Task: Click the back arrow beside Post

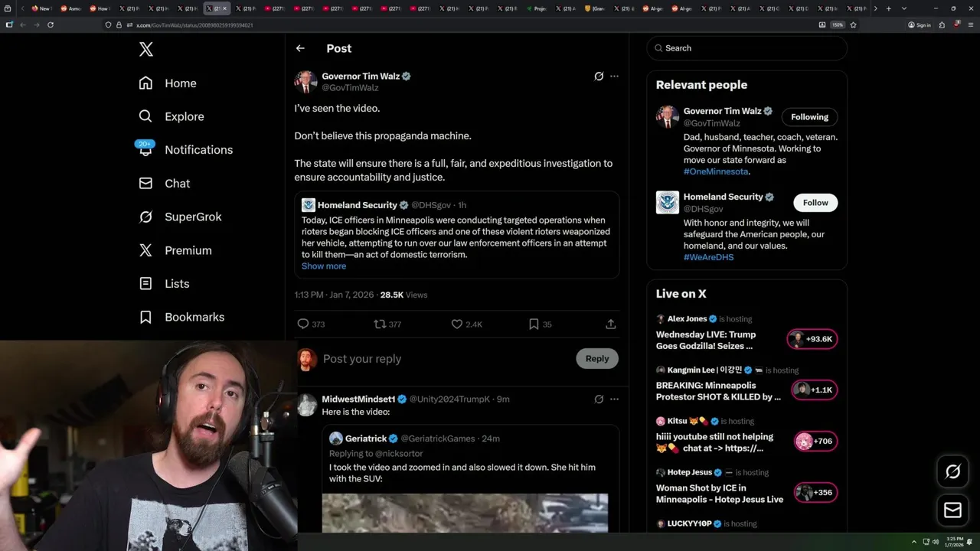Action: [x=300, y=48]
